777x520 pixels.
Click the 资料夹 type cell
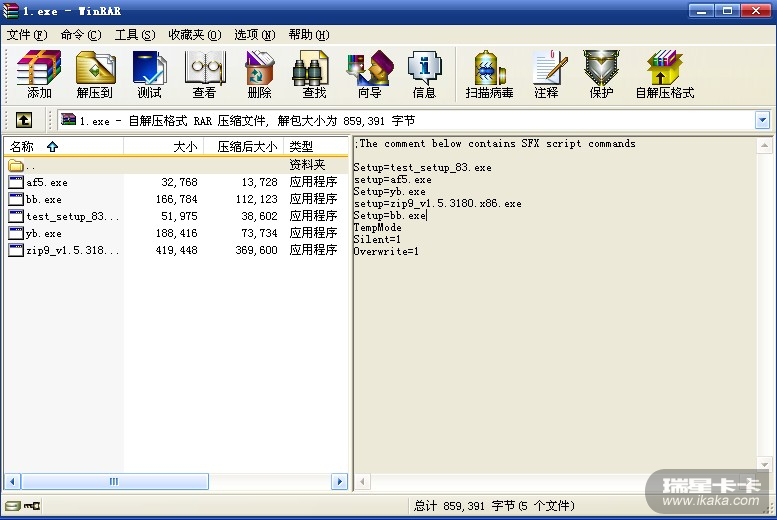click(x=307, y=165)
